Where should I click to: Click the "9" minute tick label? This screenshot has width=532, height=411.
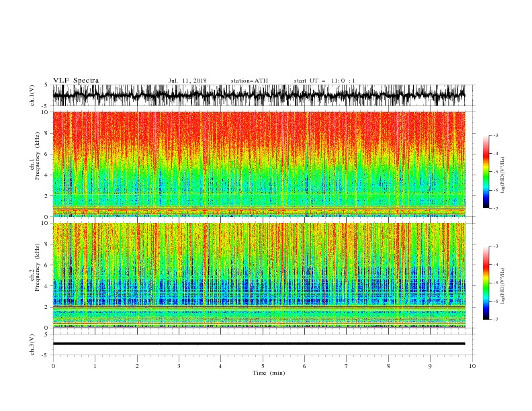pos(430,366)
